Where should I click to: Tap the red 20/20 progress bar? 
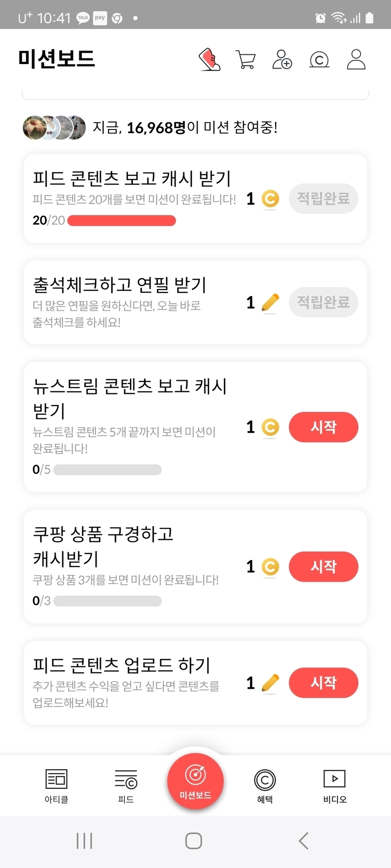[122, 220]
